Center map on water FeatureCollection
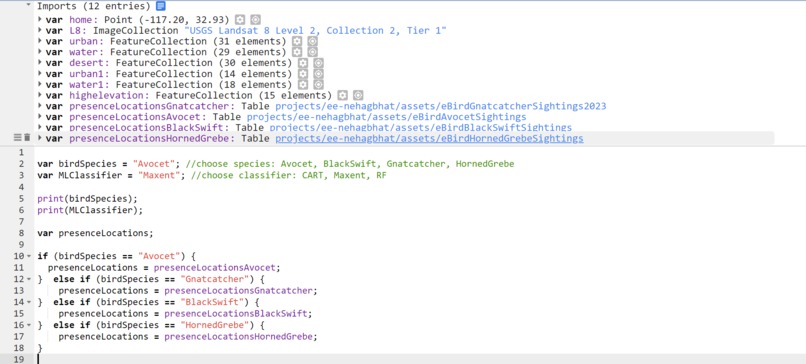This screenshot has width=806, height=364. [x=313, y=52]
